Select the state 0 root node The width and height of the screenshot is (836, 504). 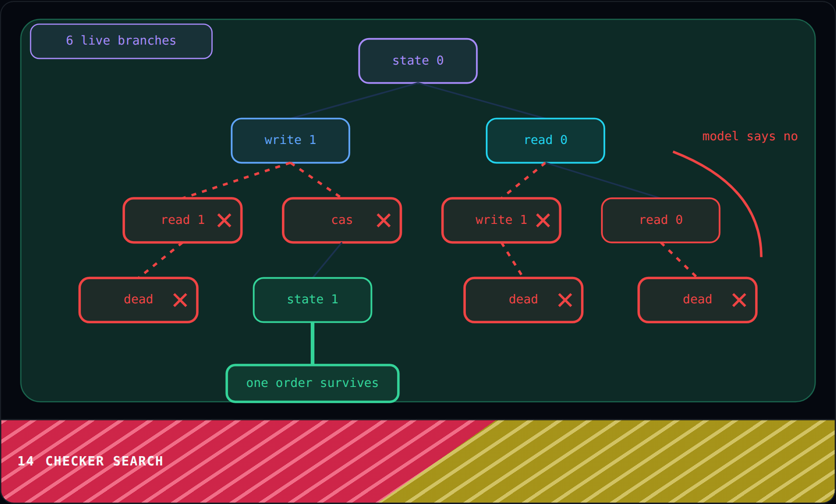click(x=418, y=61)
